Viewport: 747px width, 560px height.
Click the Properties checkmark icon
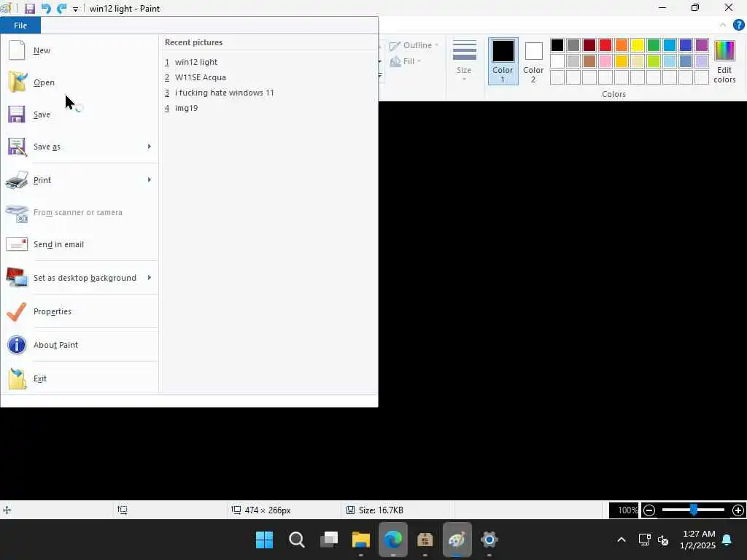[x=17, y=311]
